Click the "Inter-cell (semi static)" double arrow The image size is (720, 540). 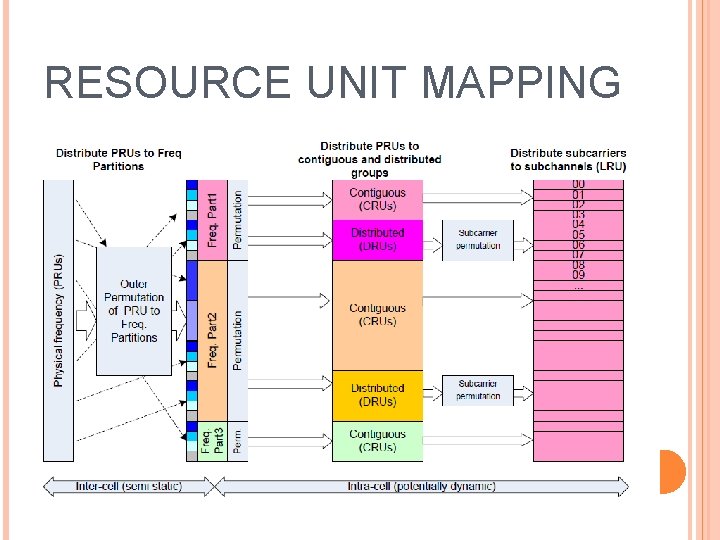click(129, 486)
